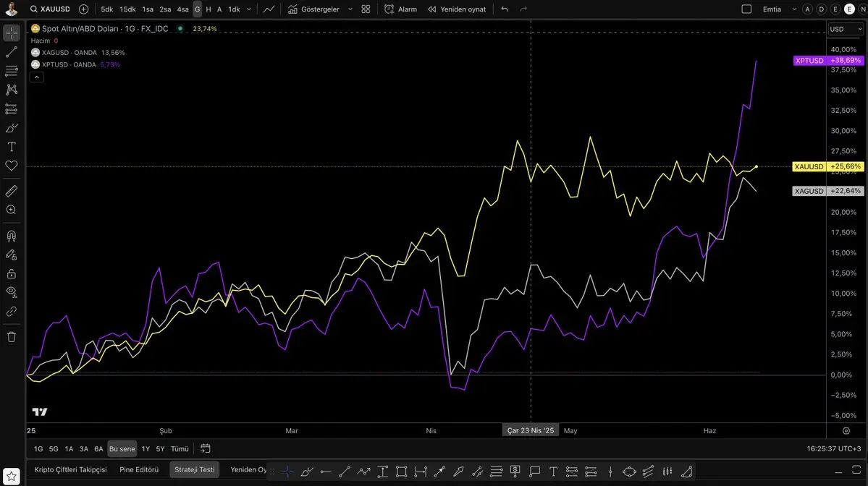Open the forecasting/position tools in left sidebar
Screen dimensions: 868x486
[12, 109]
